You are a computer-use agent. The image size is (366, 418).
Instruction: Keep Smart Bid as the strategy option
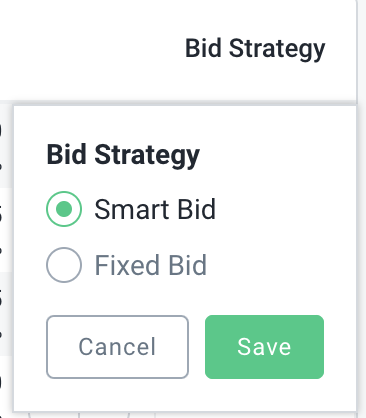pyautogui.click(x=64, y=209)
